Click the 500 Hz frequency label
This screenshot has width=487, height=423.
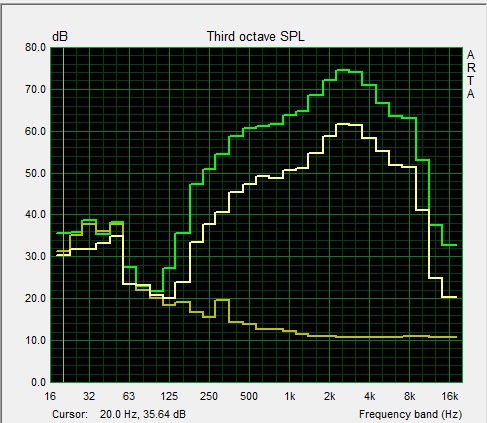[x=249, y=396]
